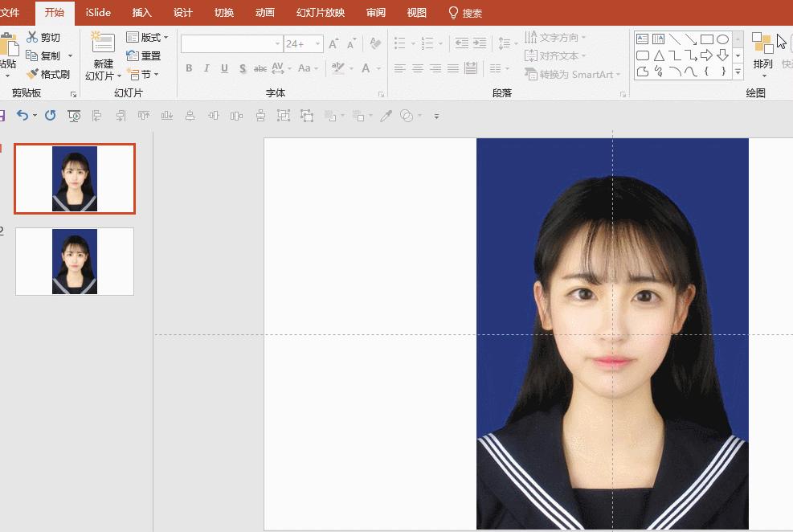Screen dimensions: 793x532
Task: Toggle underline formatting
Action: pyautogui.click(x=223, y=68)
